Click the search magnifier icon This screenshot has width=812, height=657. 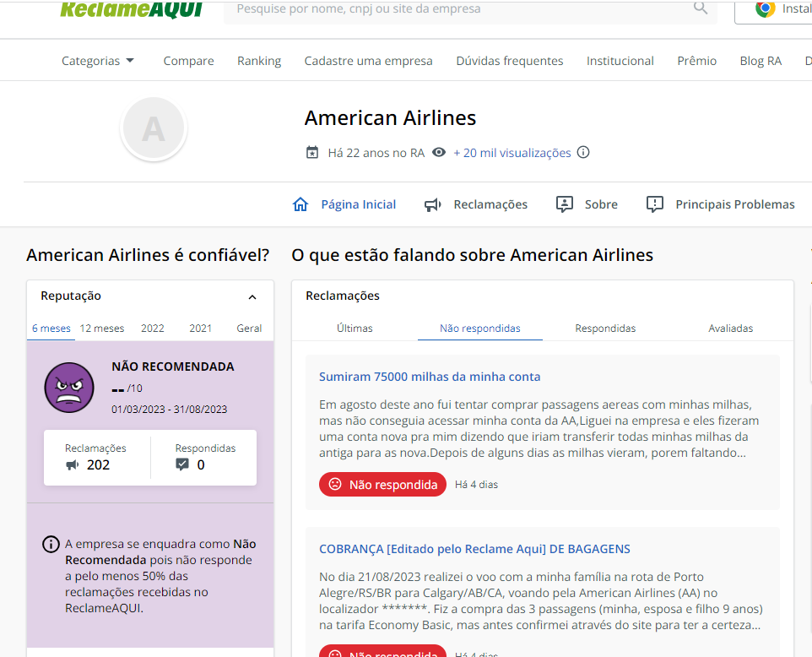(700, 8)
